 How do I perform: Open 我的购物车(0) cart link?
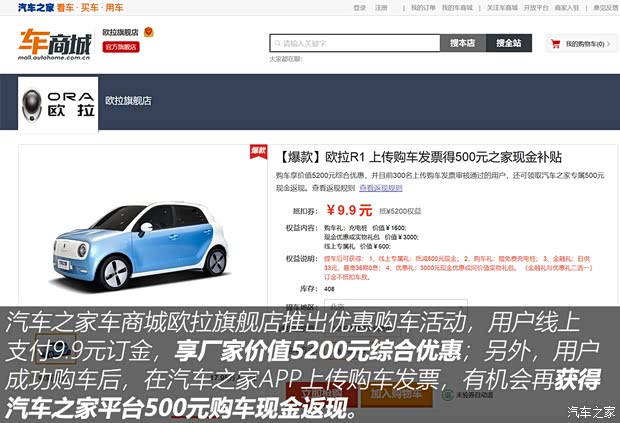click(x=585, y=44)
